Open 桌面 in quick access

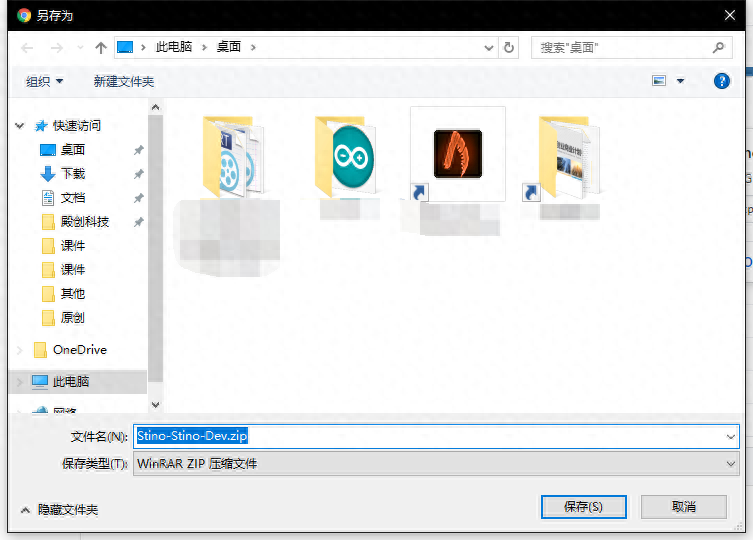click(73, 149)
